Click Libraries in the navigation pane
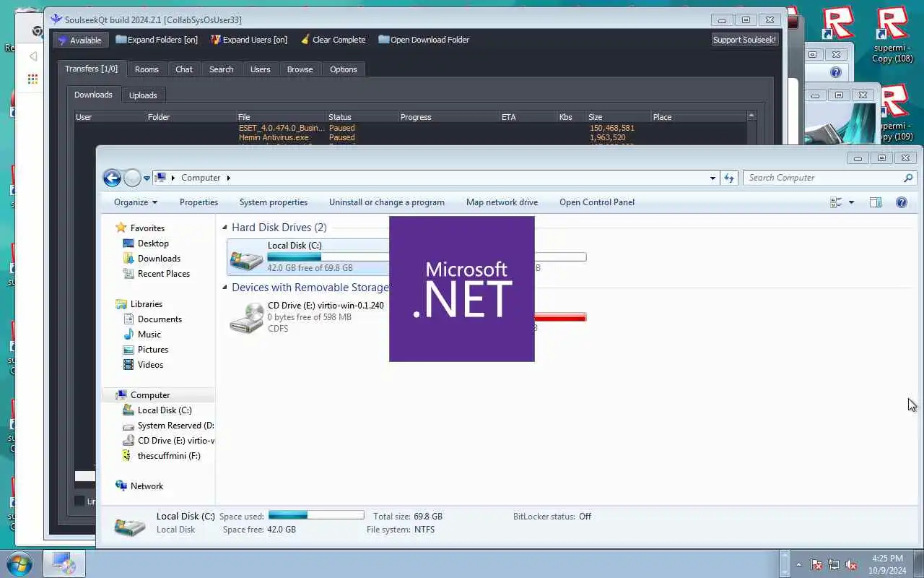 147,304
